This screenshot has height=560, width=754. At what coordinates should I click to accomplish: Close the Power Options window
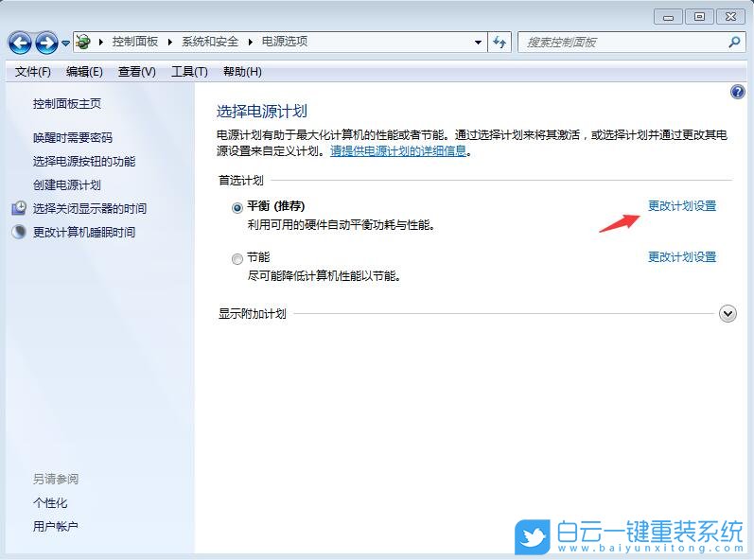[x=731, y=17]
